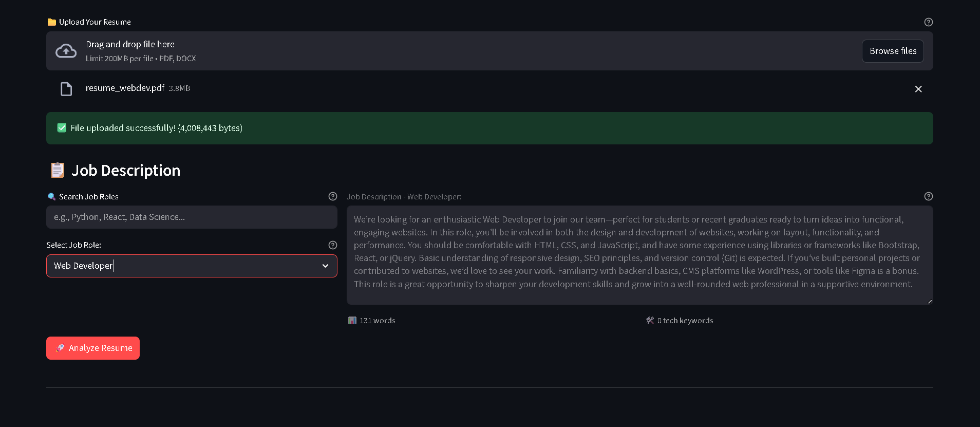Click the 'Select Job Role:' label

click(73, 245)
